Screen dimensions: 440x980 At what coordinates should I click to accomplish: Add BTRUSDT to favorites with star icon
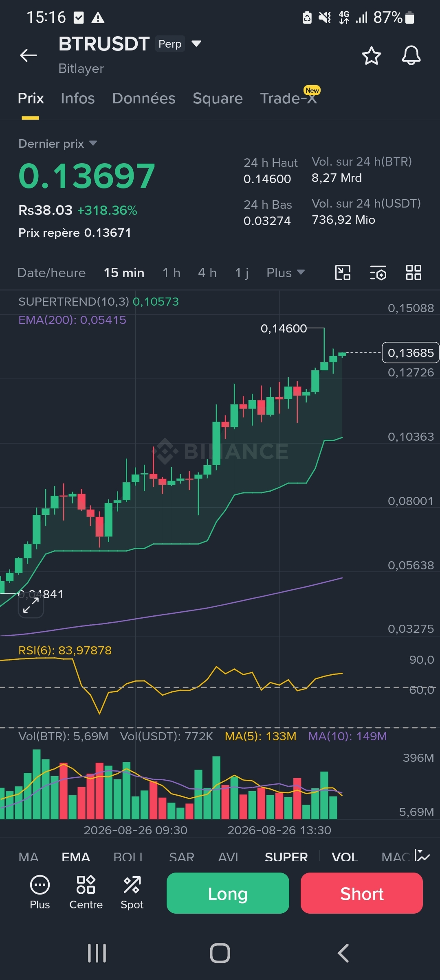coord(372,56)
